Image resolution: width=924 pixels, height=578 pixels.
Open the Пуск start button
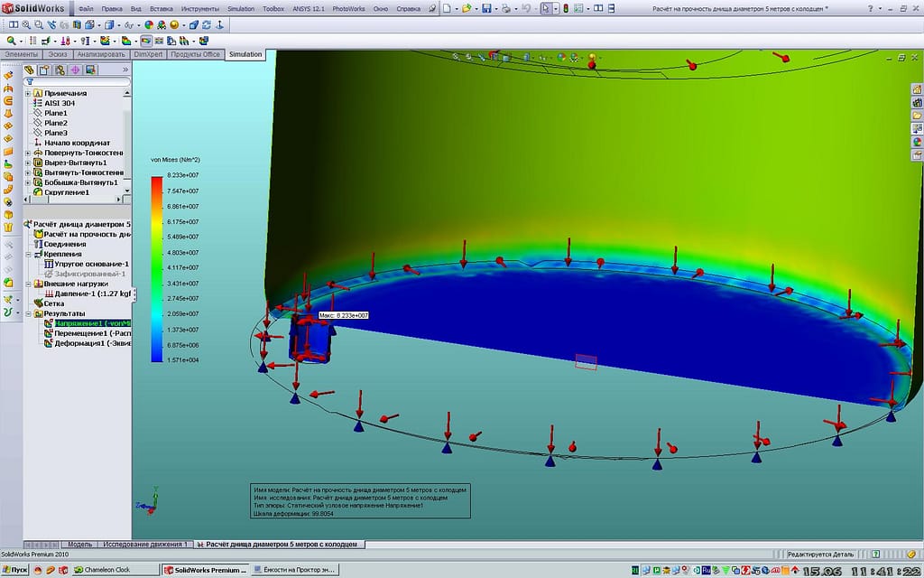(14, 571)
